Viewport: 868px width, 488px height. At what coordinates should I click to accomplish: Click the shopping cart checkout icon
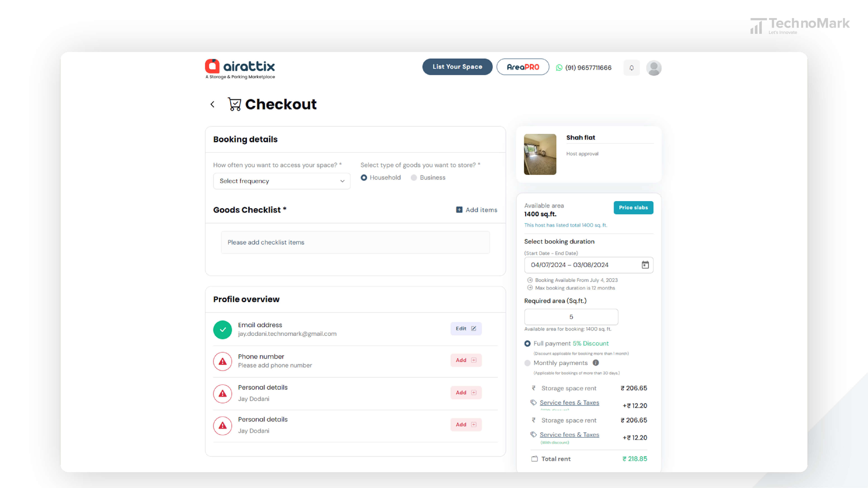click(234, 104)
